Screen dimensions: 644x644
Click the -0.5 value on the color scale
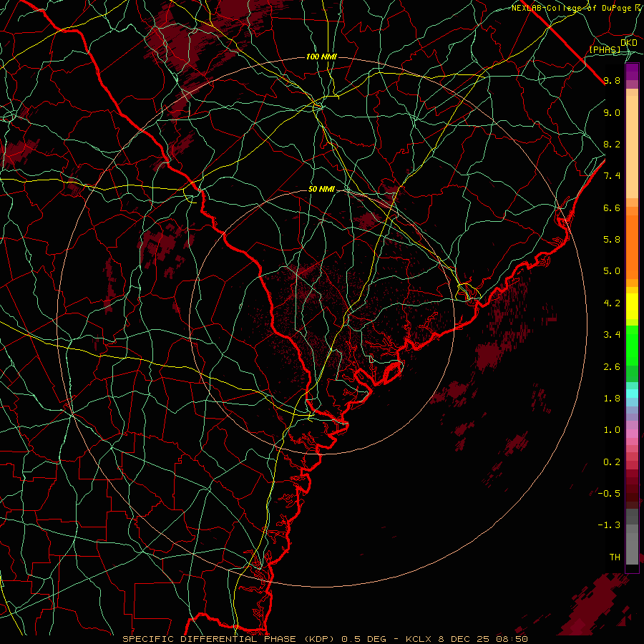click(609, 493)
